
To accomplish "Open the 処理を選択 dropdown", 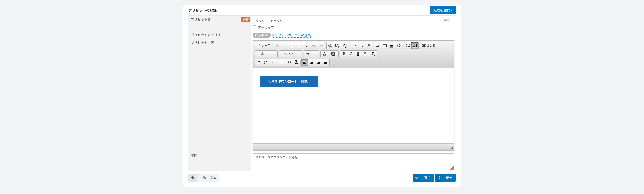I will [x=443, y=10].
